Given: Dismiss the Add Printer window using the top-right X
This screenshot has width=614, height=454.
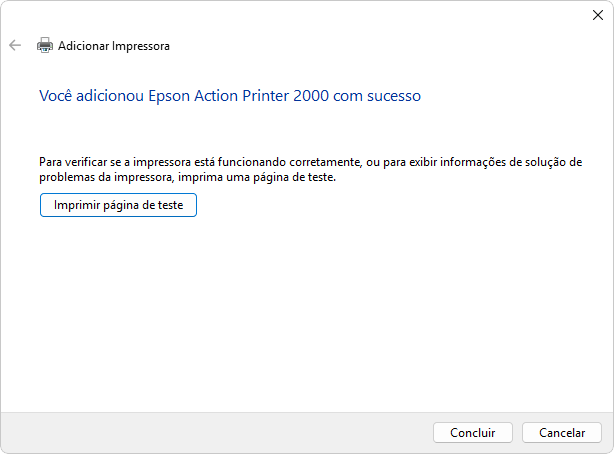Looking at the screenshot, I should click(x=598, y=15).
